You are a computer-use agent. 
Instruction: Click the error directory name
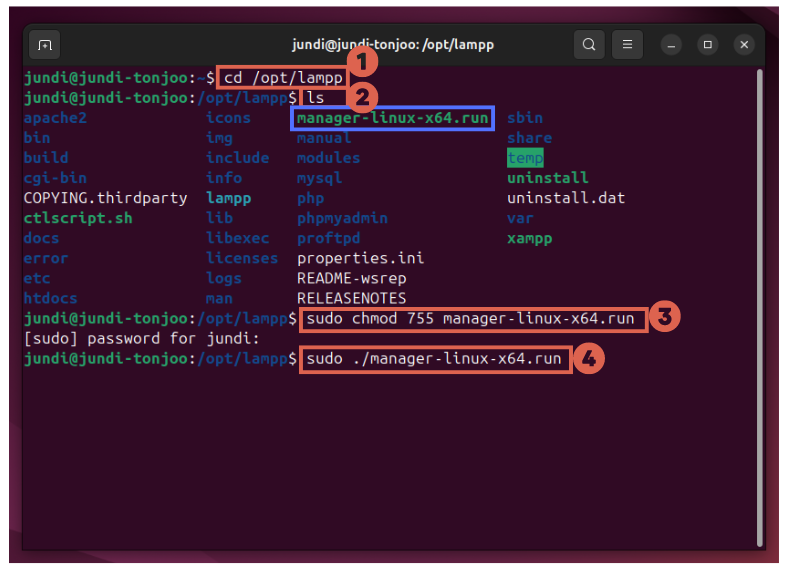(x=46, y=258)
